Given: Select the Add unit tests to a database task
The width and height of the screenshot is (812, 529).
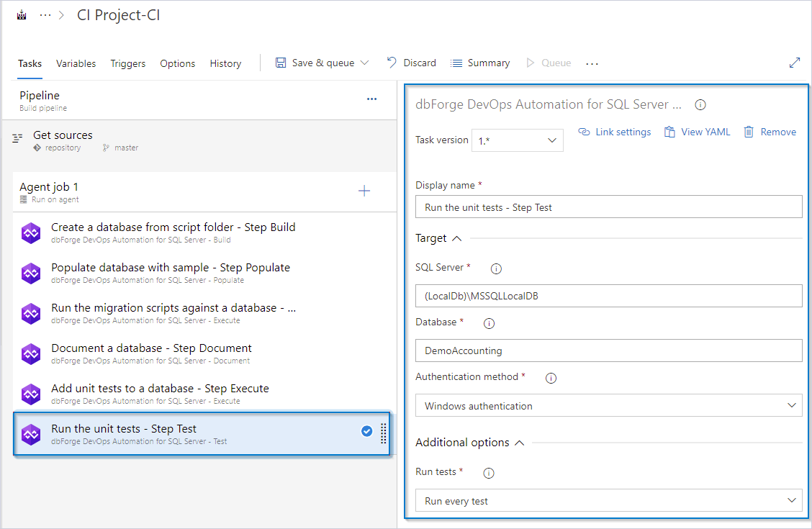Looking at the screenshot, I should (204, 394).
